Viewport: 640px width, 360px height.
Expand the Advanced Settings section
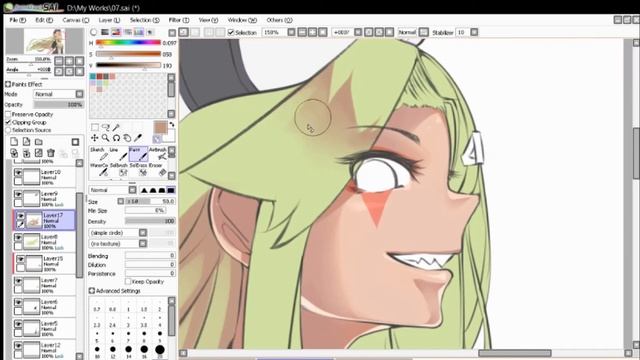point(92,291)
